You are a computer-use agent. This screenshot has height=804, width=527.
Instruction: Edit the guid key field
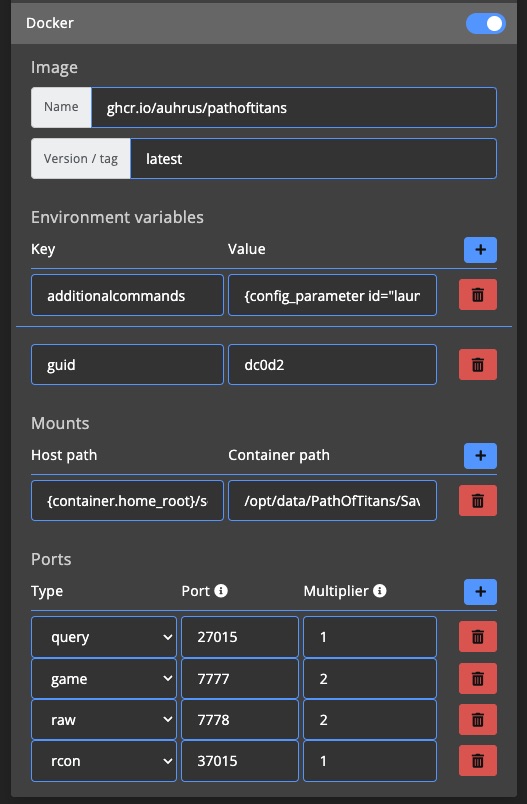click(x=127, y=365)
